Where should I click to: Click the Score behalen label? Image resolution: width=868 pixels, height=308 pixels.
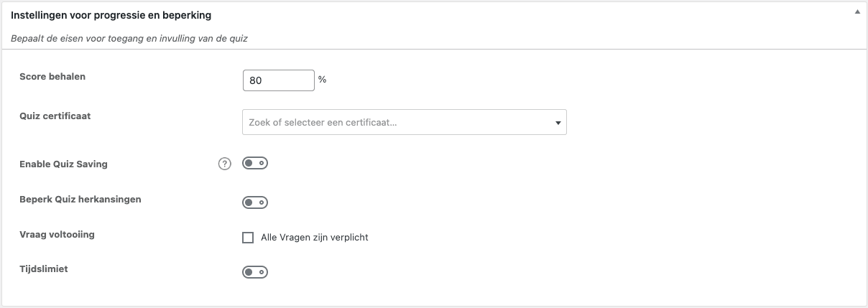coord(52,77)
